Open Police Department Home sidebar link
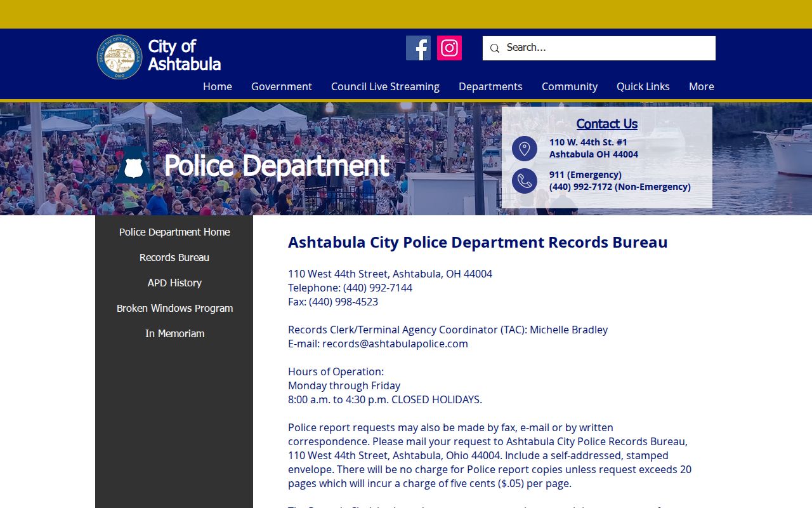 pyautogui.click(x=174, y=232)
